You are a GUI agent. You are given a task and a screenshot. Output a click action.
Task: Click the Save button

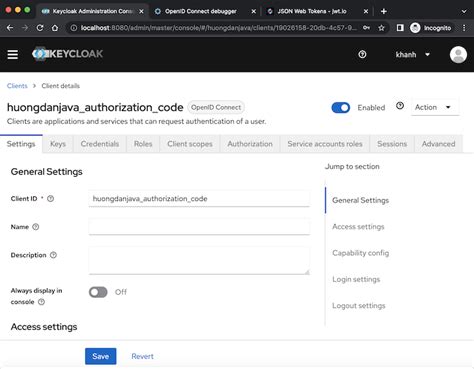pyautogui.click(x=101, y=356)
